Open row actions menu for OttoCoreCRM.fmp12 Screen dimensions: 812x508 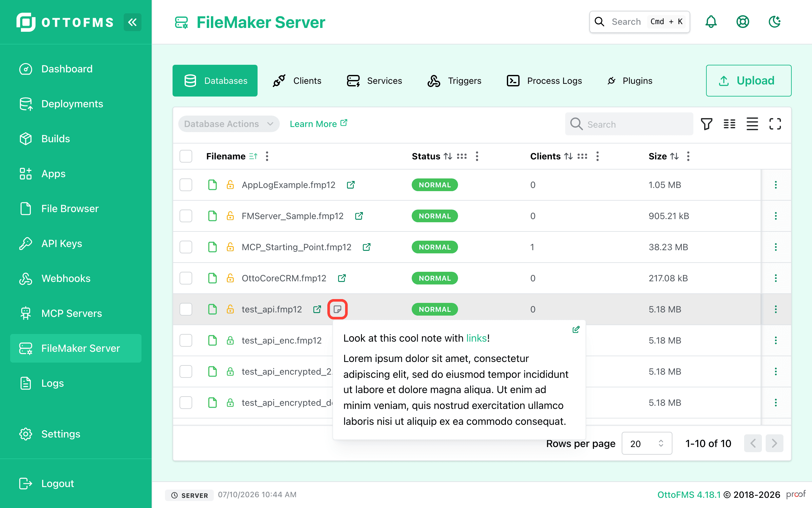tap(776, 278)
